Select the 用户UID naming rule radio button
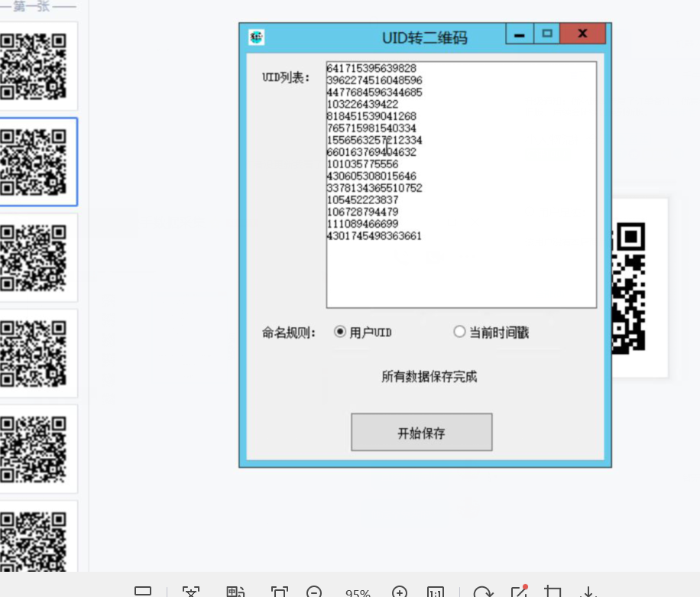 340,332
